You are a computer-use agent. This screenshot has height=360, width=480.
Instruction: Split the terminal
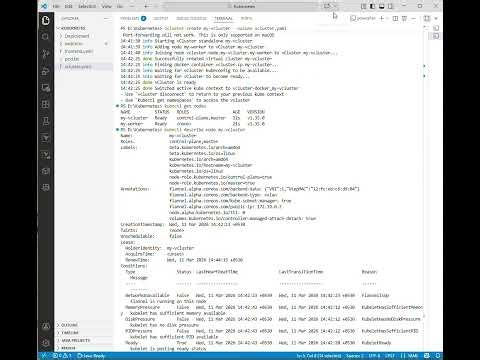click(x=395, y=18)
